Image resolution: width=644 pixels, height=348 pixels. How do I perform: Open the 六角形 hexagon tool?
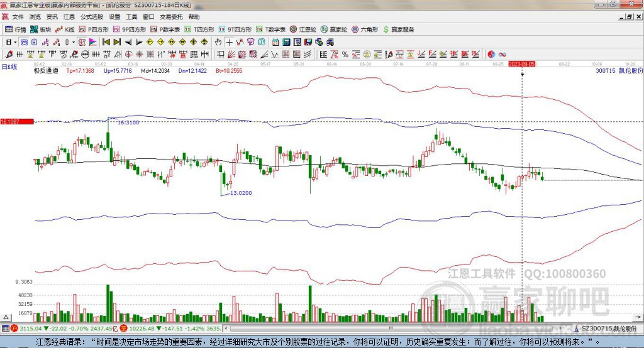[x=365, y=30]
